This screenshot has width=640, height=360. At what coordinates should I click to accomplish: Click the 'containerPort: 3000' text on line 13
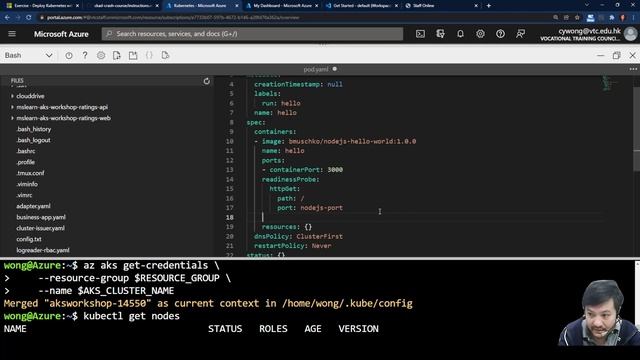coord(306,170)
